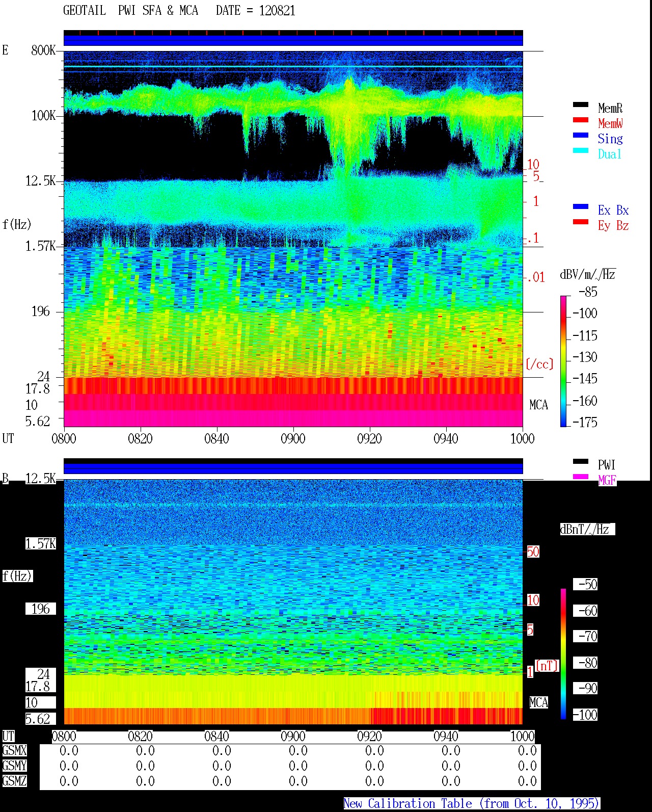The height and width of the screenshot is (812, 652).
Task: Click the PWI legend label
Action: click(x=607, y=465)
